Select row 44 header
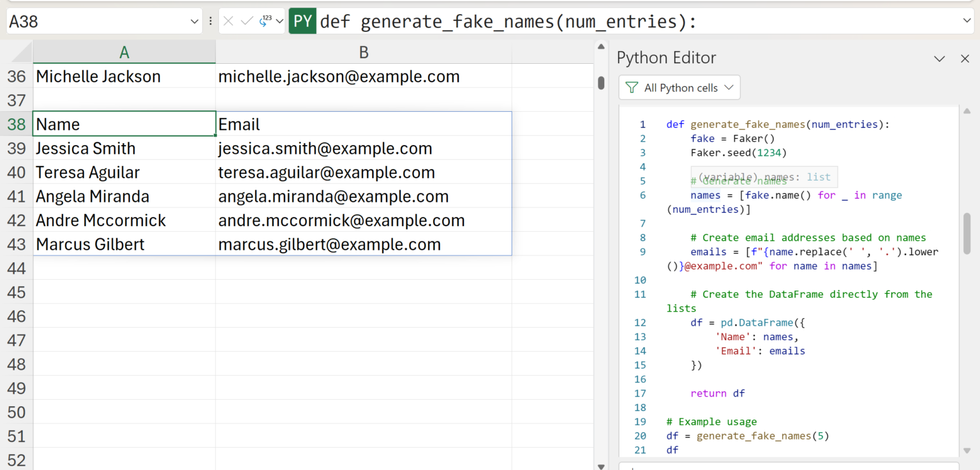The height and width of the screenshot is (470, 980). pos(17,269)
